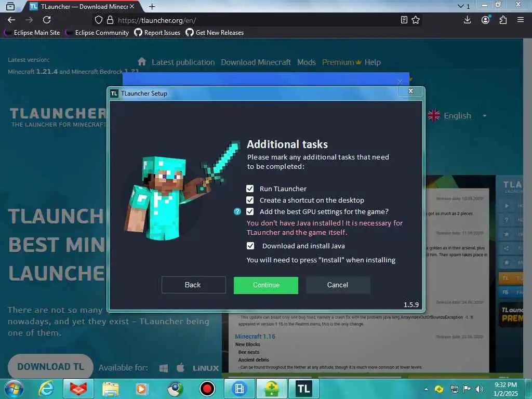Toggle Add the best GPU settings checkbox
This screenshot has height=399, width=532.
[x=250, y=212]
